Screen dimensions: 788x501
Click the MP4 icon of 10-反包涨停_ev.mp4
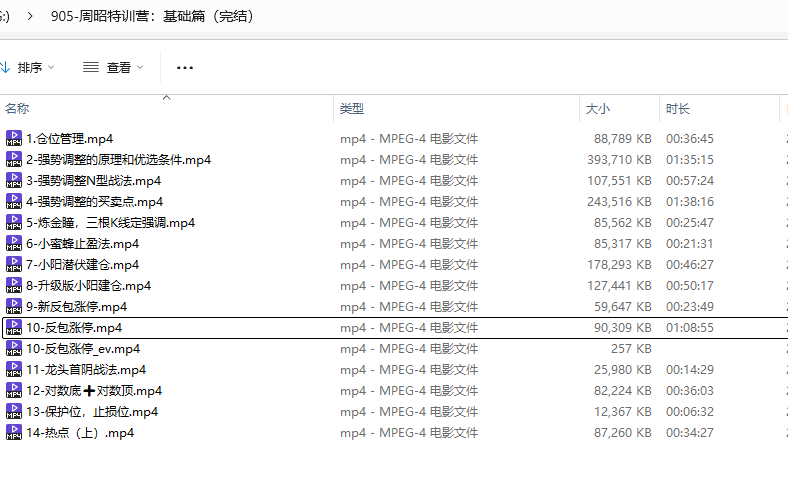(x=14, y=349)
